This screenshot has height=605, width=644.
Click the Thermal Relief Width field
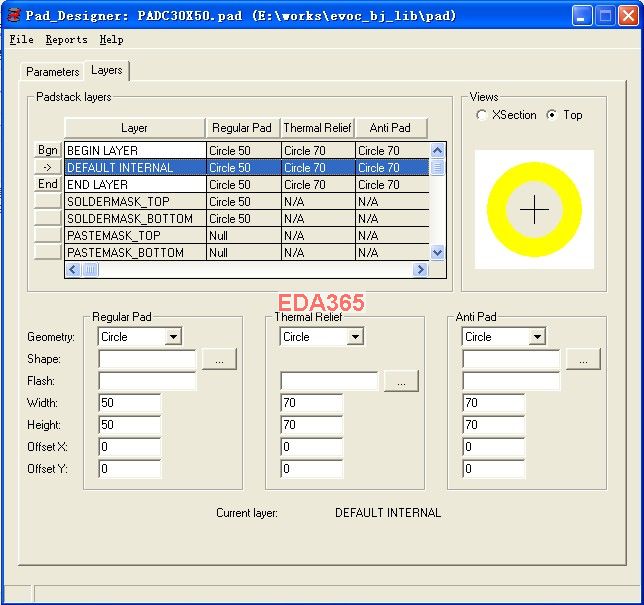point(312,403)
